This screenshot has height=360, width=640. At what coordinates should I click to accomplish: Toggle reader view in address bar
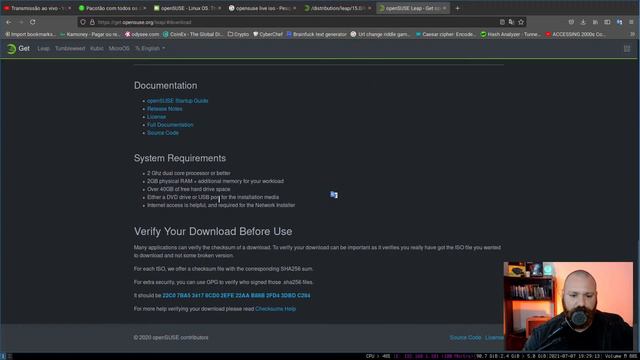pyautogui.click(x=502, y=22)
